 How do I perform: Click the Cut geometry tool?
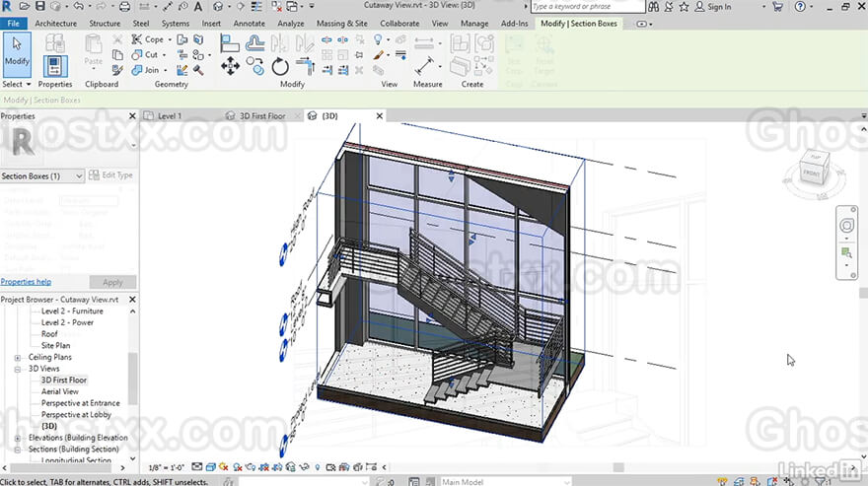pyautogui.click(x=144, y=54)
